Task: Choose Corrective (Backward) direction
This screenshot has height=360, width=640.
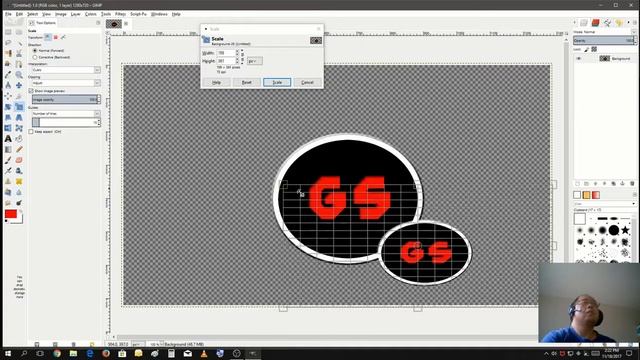Action: [x=35, y=57]
